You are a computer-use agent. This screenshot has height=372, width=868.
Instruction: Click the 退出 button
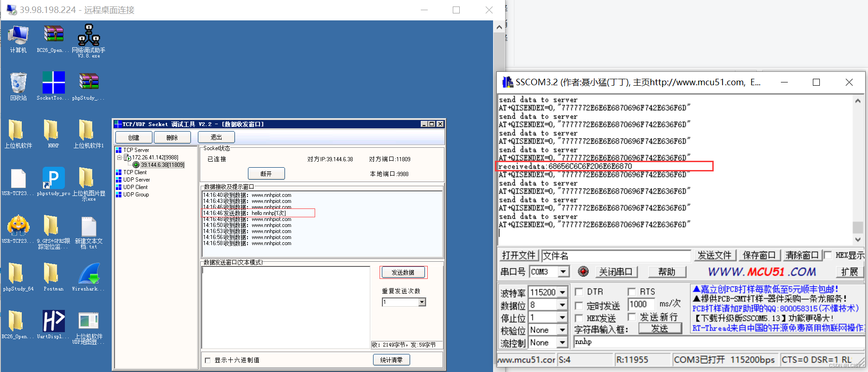point(216,137)
